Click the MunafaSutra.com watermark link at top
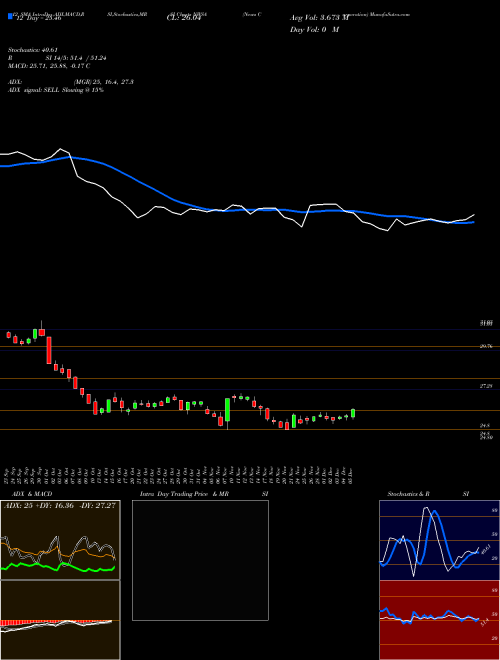The image size is (500, 660). pyautogui.click(x=390, y=14)
